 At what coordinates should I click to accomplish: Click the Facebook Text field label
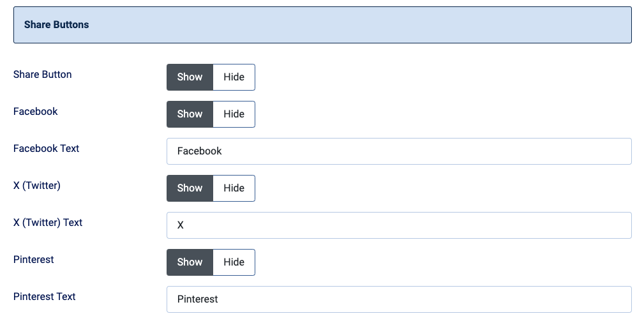(x=46, y=148)
